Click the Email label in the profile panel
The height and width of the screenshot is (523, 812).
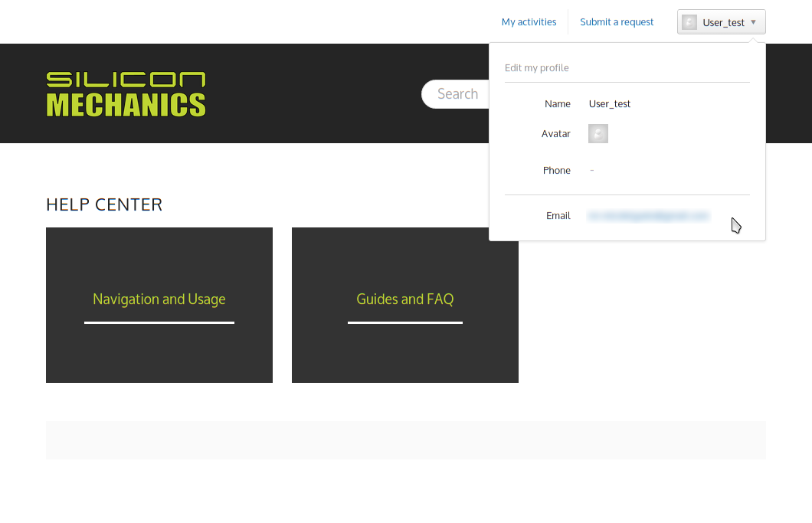(x=558, y=215)
